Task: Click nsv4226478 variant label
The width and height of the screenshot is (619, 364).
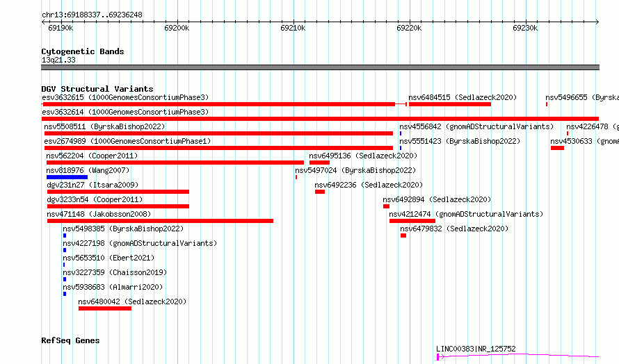Action: click(593, 126)
